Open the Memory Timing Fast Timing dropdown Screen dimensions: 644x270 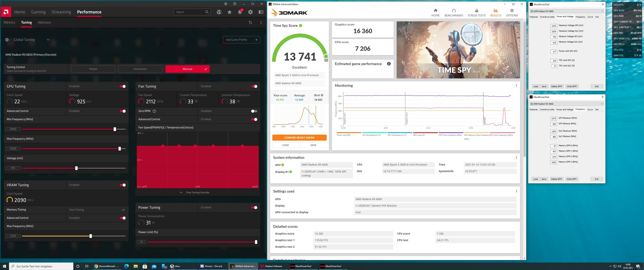tap(97, 210)
